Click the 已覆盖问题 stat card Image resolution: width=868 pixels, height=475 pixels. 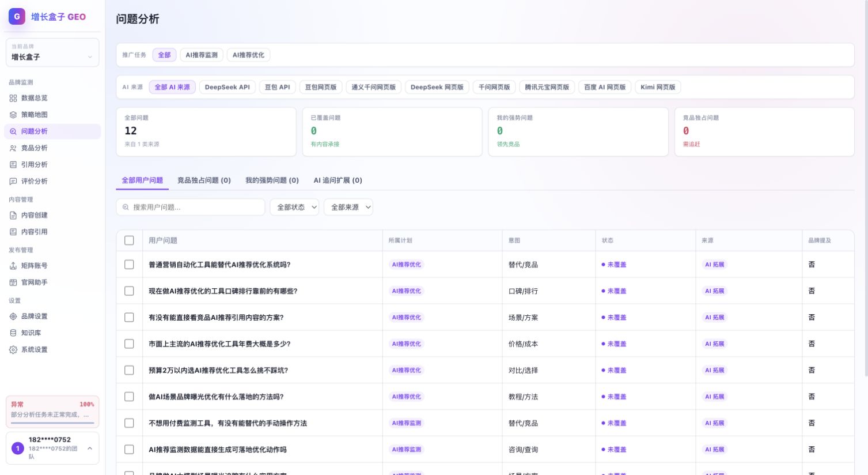tap(392, 131)
